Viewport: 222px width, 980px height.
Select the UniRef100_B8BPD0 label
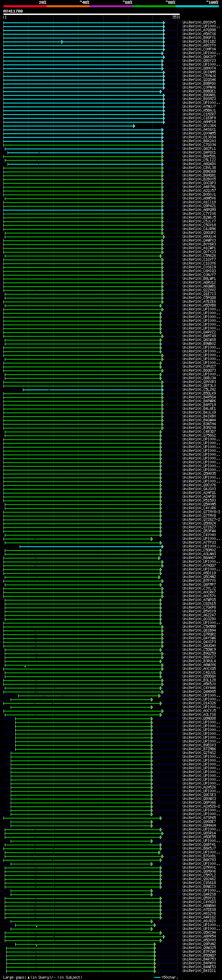(199, 84)
